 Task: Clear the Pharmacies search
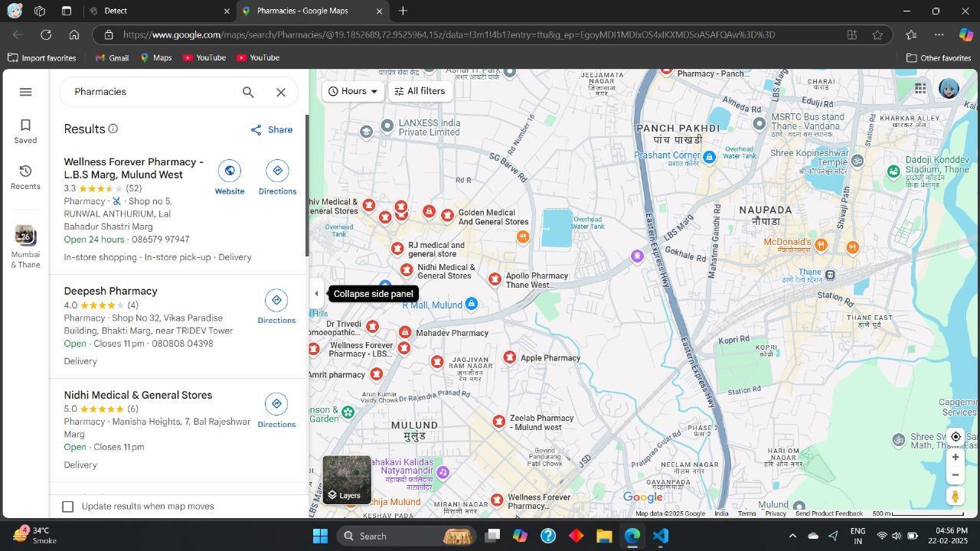(x=281, y=92)
